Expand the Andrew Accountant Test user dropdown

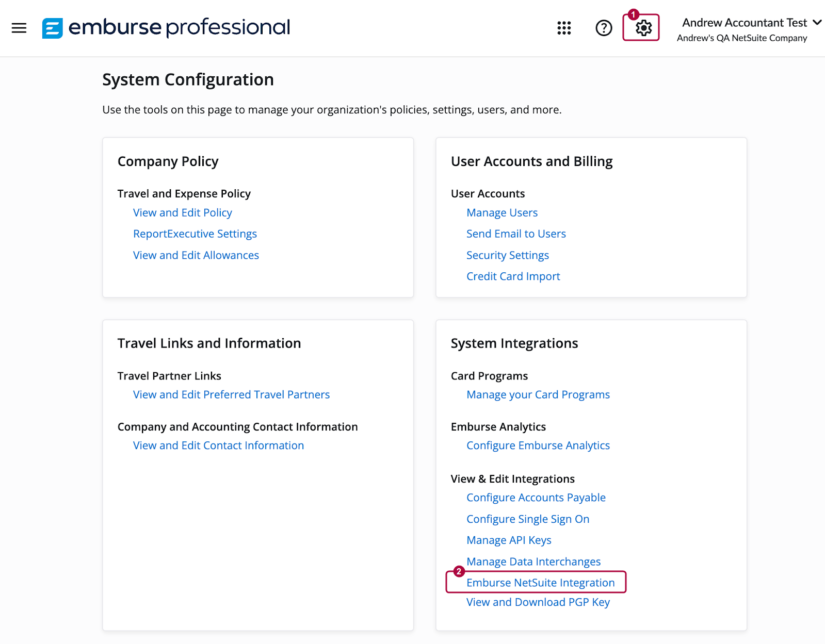pos(752,23)
